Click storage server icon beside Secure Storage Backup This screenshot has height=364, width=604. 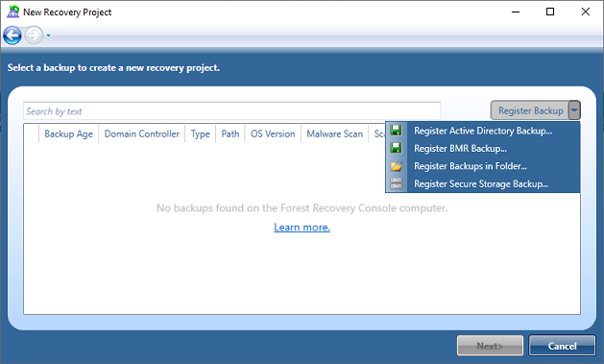pos(396,183)
